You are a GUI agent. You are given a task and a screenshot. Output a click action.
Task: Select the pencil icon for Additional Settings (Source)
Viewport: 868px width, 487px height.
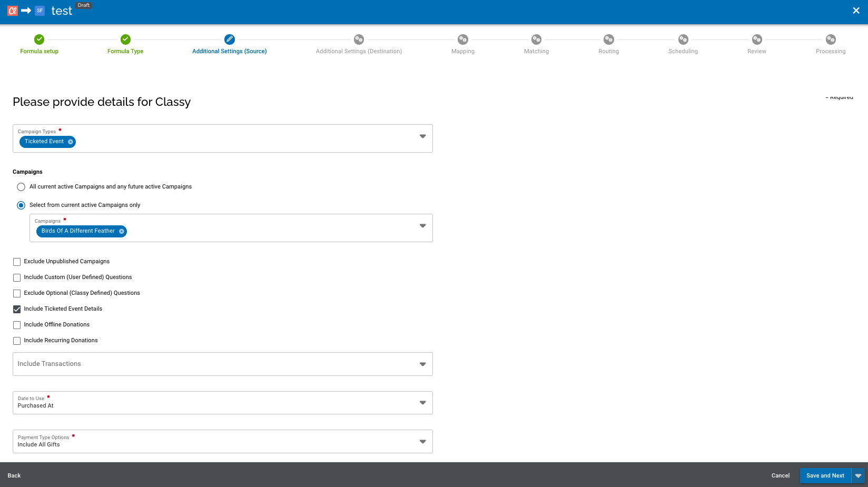[x=230, y=39]
